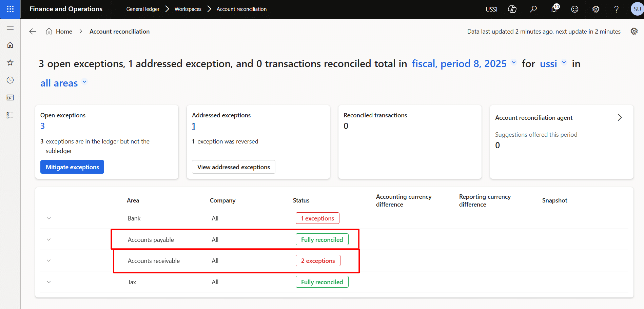644x309 pixels.
Task: Click the Mitigate exceptions button
Action: tap(72, 167)
